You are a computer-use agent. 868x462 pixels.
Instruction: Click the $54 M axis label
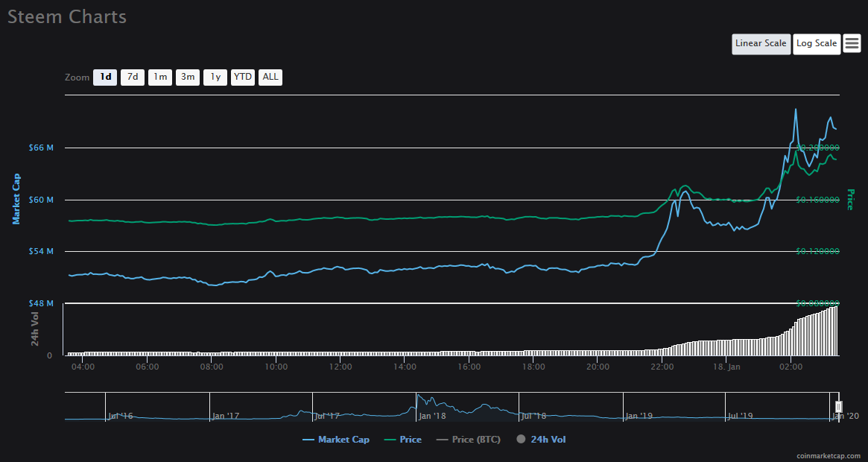[41, 252]
